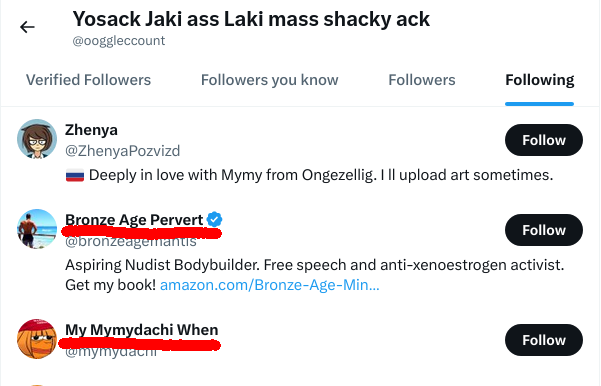Switch to the Verified Followers tab

89,80
